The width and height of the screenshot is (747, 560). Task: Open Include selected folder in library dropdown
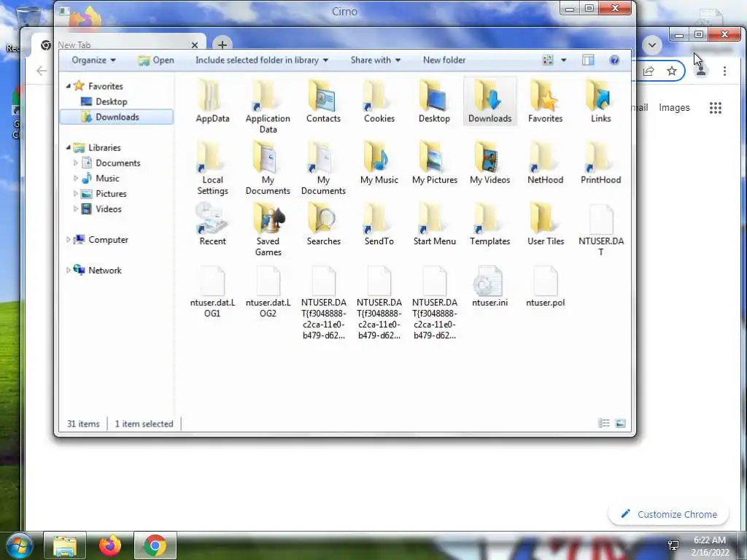click(262, 60)
